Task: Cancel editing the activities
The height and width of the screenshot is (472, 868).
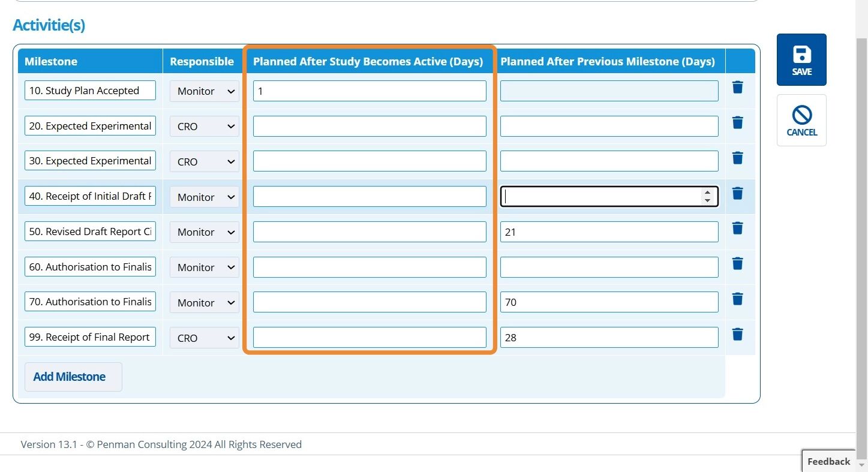Action: 801,121
